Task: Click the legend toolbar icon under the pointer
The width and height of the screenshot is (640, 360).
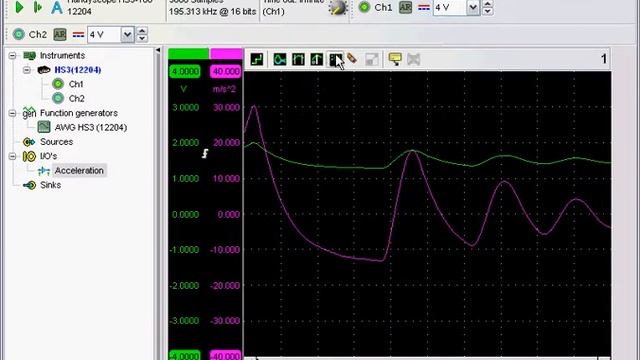Action: click(x=336, y=60)
